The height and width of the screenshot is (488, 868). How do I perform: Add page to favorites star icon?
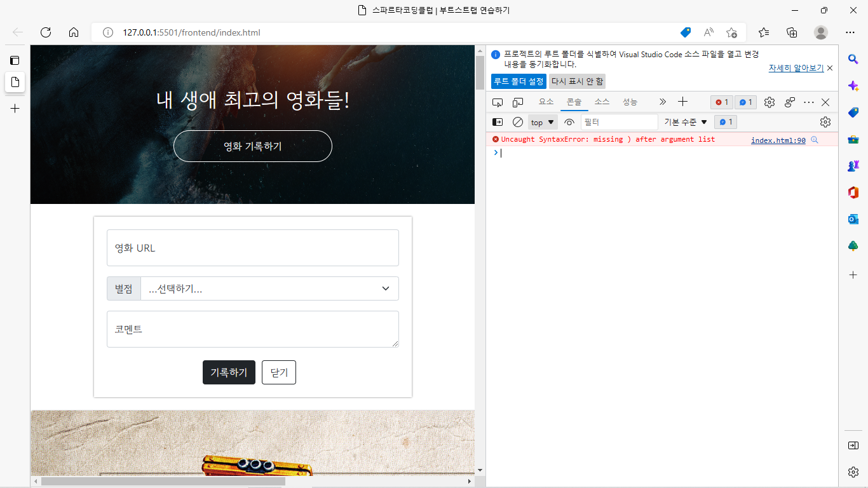[x=732, y=32]
